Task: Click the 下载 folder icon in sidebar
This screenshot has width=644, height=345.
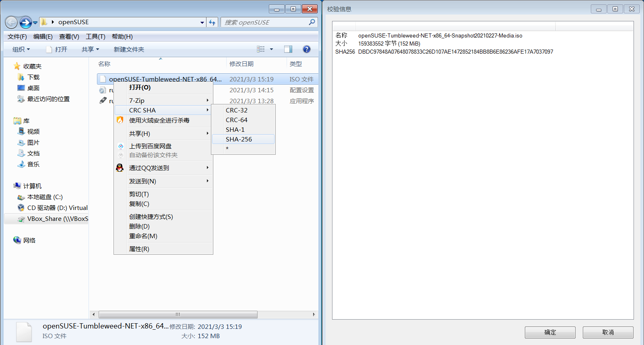Action: (x=21, y=77)
